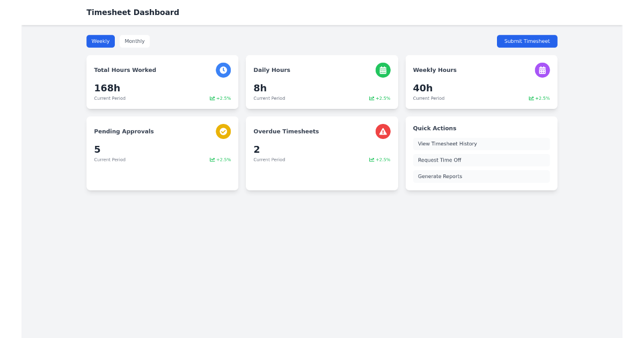644x338 pixels.
Task: Click the trend icon on the Weekly Hours card
Action: (x=530, y=98)
